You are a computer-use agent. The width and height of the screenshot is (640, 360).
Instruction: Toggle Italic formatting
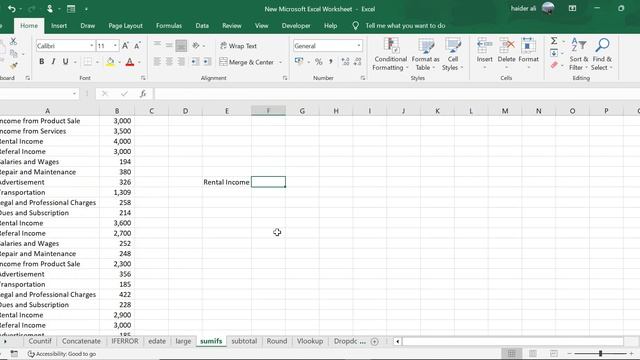pyautogui.click(x=53, y=62)
